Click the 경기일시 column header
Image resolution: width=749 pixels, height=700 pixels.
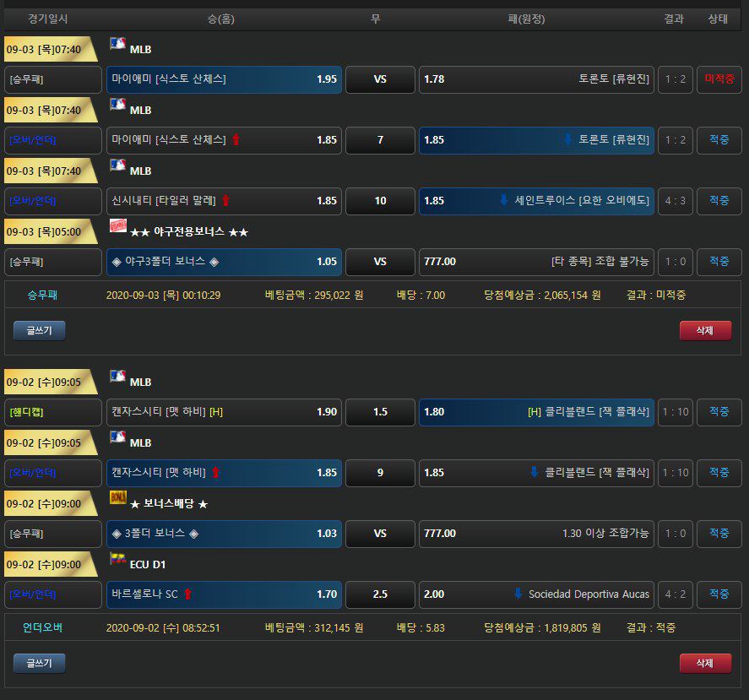[48, 19]
